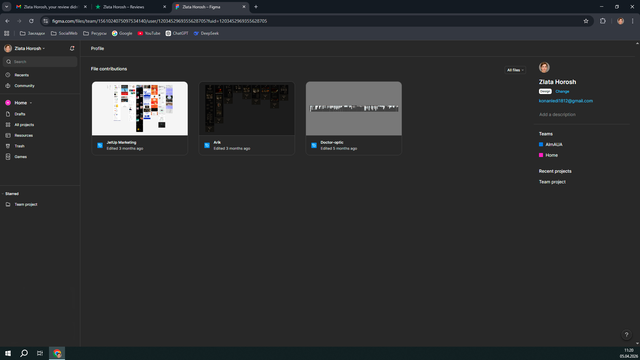Click the blue AinAUA team color square
The height and width of the screenshot is (360, 640).
(541, 144)
